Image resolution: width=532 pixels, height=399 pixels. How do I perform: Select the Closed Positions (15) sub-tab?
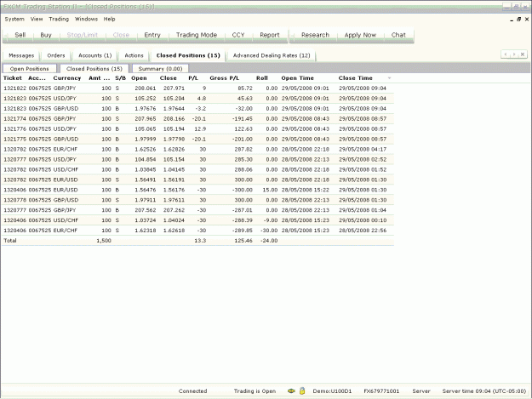(94, 69)
